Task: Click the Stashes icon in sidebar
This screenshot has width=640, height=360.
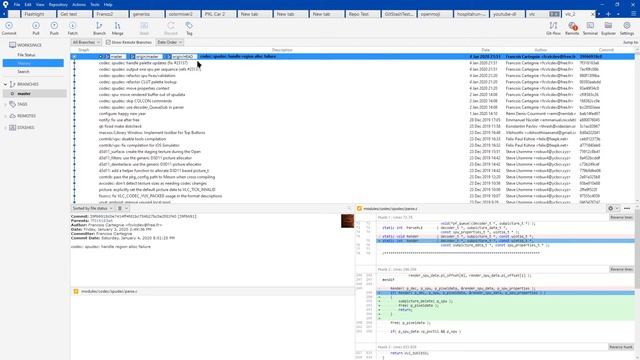Action: pyautogui.click(x=12, y=128)
